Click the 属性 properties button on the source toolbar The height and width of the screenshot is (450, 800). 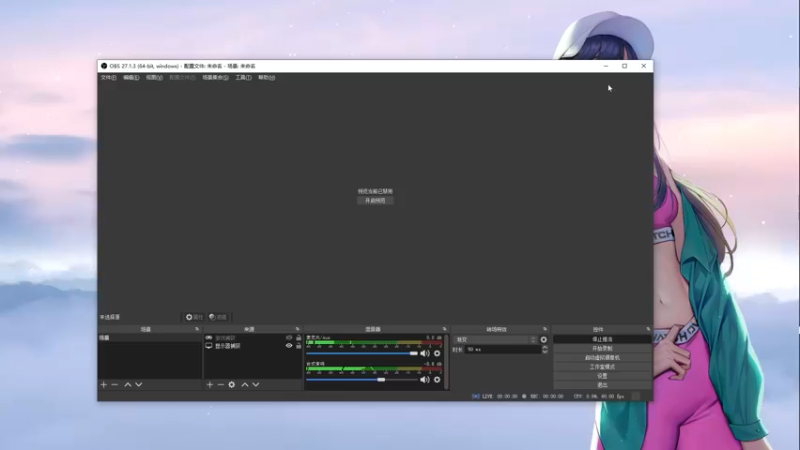point(194,317)
